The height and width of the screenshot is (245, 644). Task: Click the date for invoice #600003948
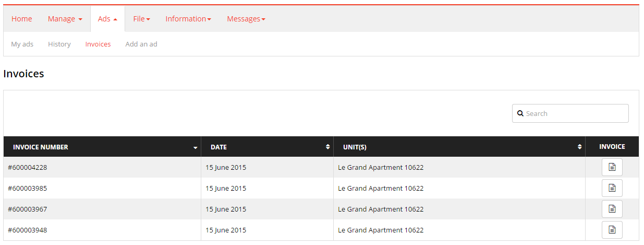click(226, 230)
